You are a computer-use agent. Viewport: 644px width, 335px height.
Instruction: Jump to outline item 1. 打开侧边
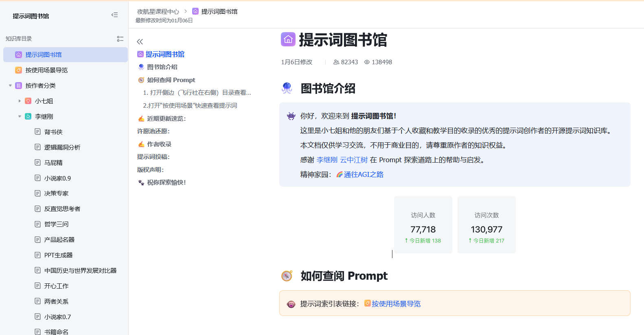pyautogui.click(x=197, y=92)
